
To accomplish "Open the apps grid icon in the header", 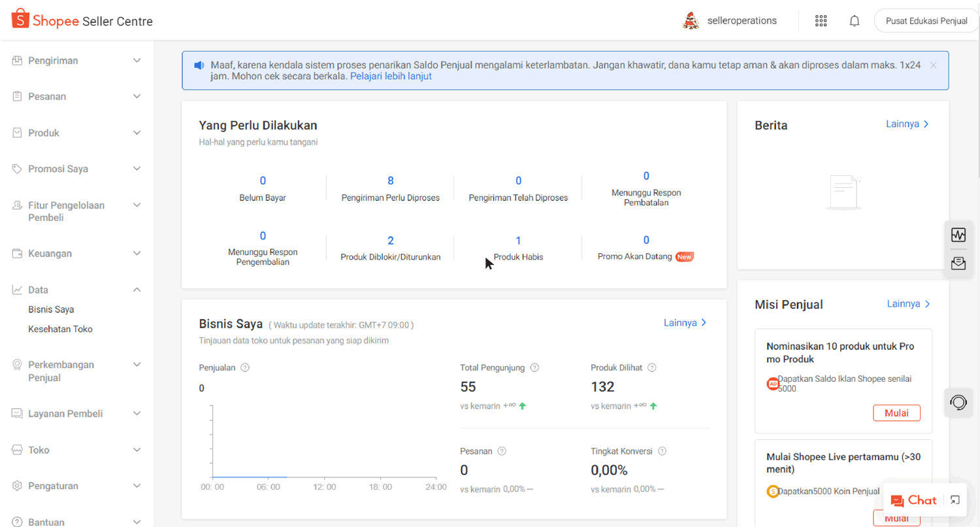I will tap(821, 20).
